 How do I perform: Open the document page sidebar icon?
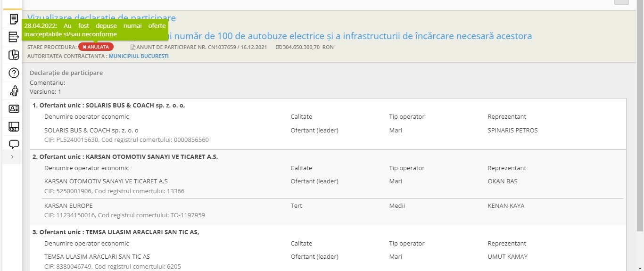(x=14, y=19)
